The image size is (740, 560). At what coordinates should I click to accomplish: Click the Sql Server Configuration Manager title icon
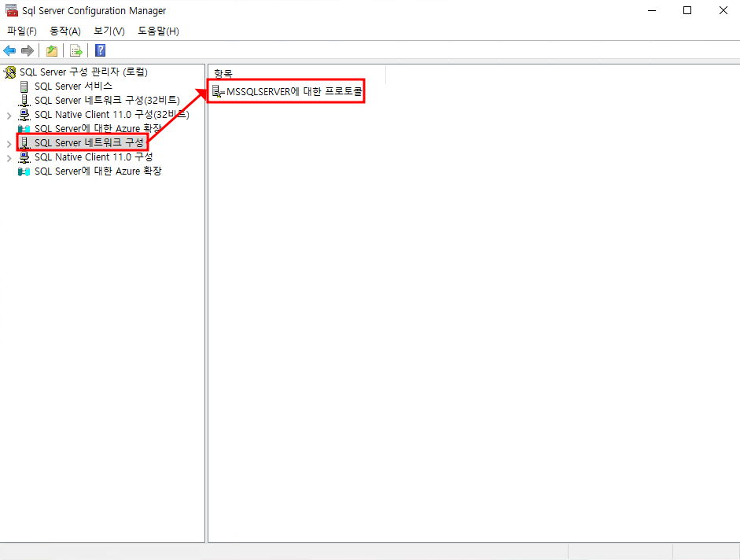11,10
